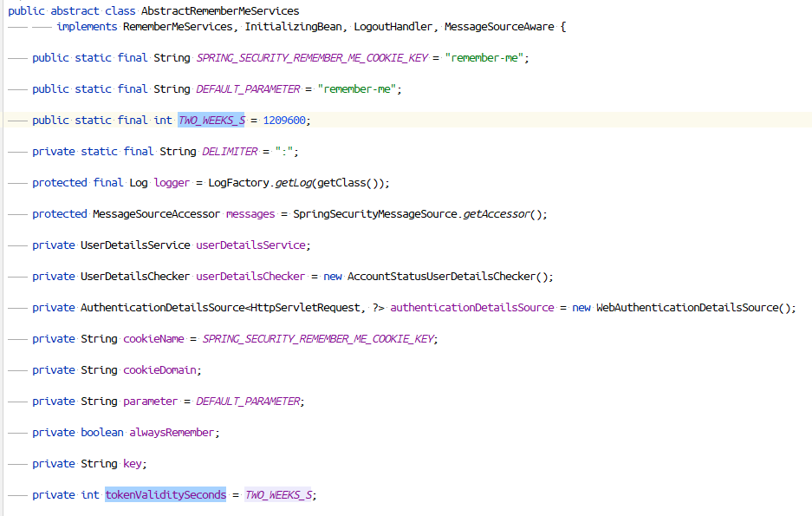812x516 pixels.
Task: Click MessageSourceAware interface name
Action: pos(499,26)
